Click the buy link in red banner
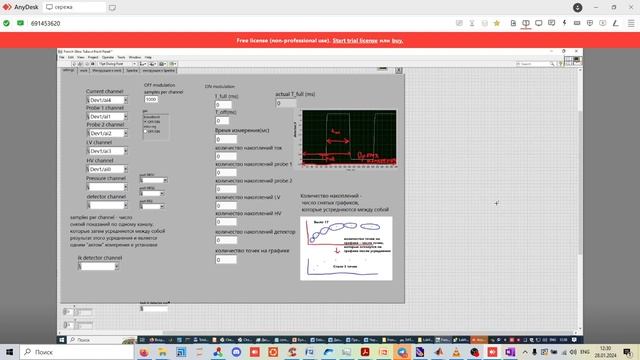This screenshot has width=640, height=360. 397,40
